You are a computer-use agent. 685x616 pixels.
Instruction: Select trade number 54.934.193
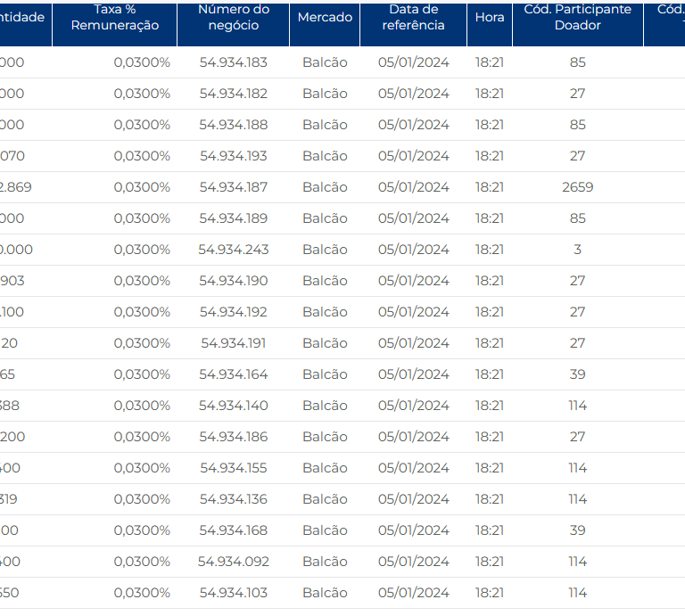tap(234, 156)
